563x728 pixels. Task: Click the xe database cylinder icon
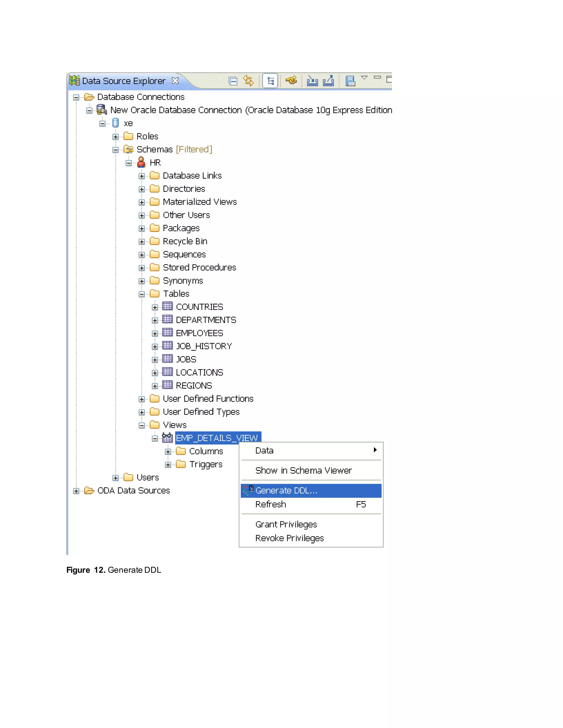pos(115,123)
